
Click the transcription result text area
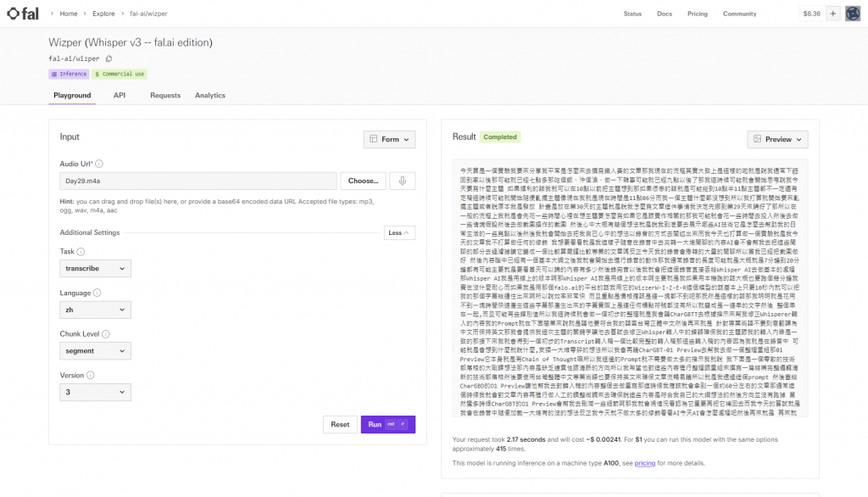630,288
